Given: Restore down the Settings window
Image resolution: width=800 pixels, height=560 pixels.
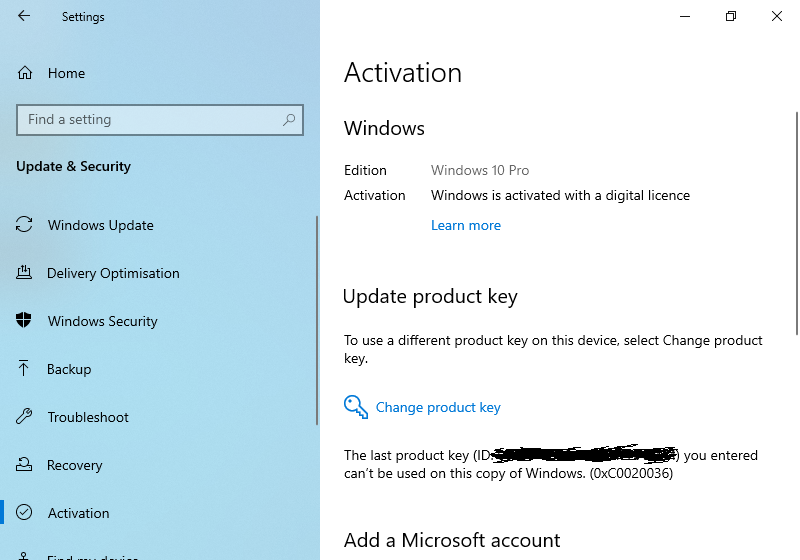Looking at the screenshot, I should click(731, 16).
